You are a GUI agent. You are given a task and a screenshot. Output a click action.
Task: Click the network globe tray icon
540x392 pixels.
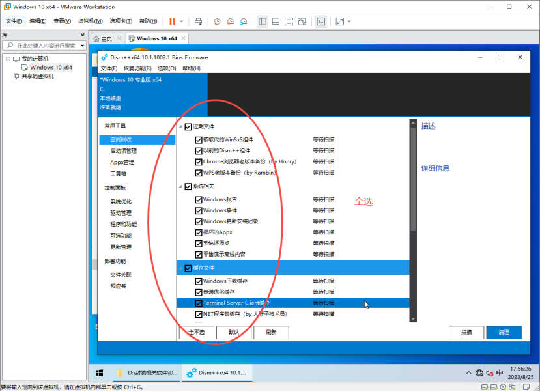click(479, 372)
